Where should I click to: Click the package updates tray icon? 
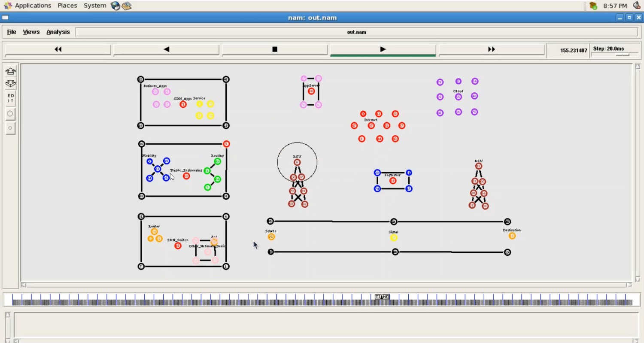coord(593,6)
